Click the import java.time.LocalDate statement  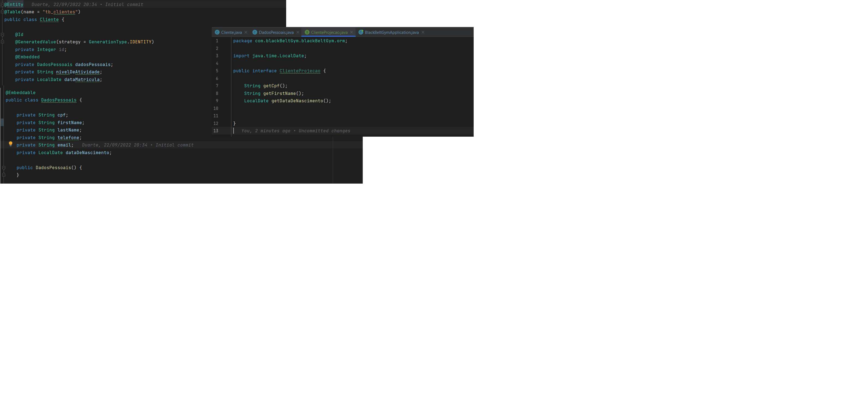click(x=270, y=56)
